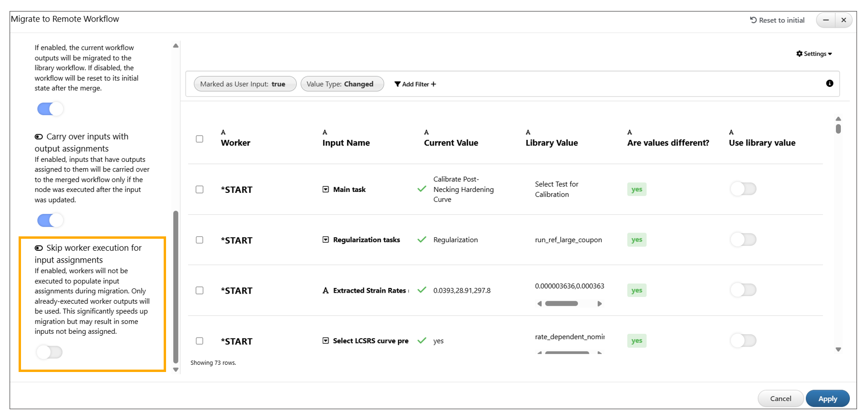The height and width of the screenshot is (414, 868).
Task: Disable Carry over inputs toggle
Action: point(50,220)
